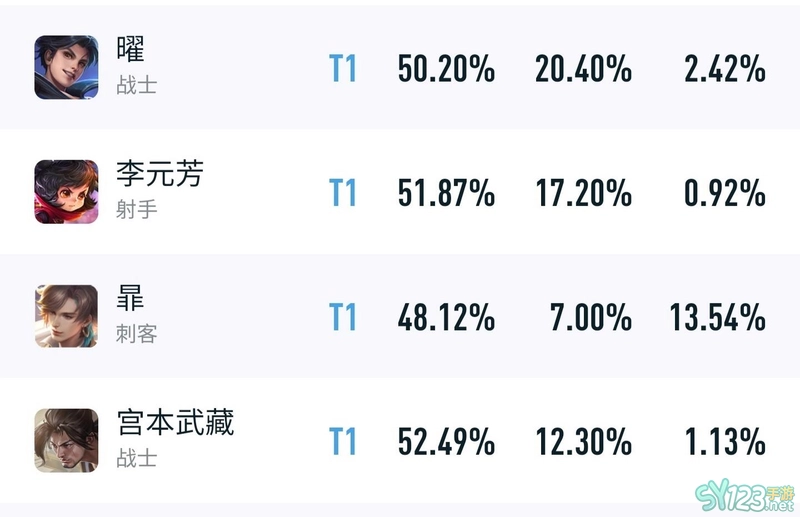Viewport: 800px width, 517px height.
Task: Open 李元芳 hero avatar
Action: pyautogui.click(x=66, y=192)
